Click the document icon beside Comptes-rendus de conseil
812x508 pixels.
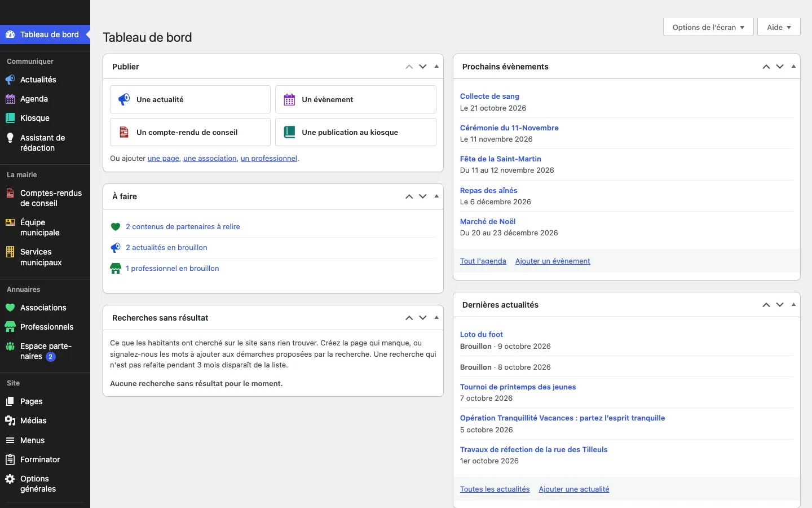point(10,193)
